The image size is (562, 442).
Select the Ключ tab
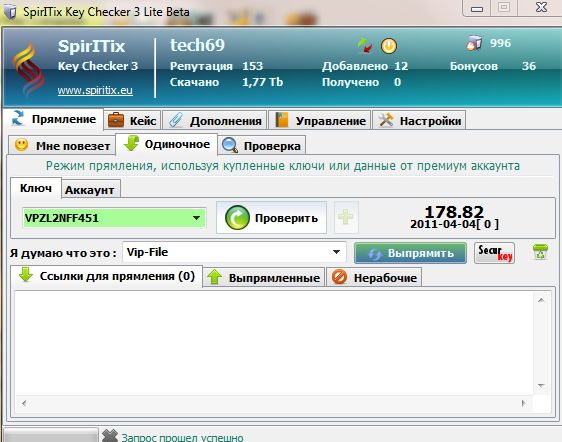(x=36, y=188)
